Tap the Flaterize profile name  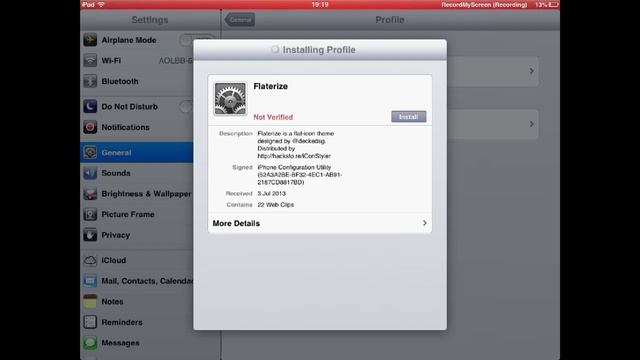point(271,86)
